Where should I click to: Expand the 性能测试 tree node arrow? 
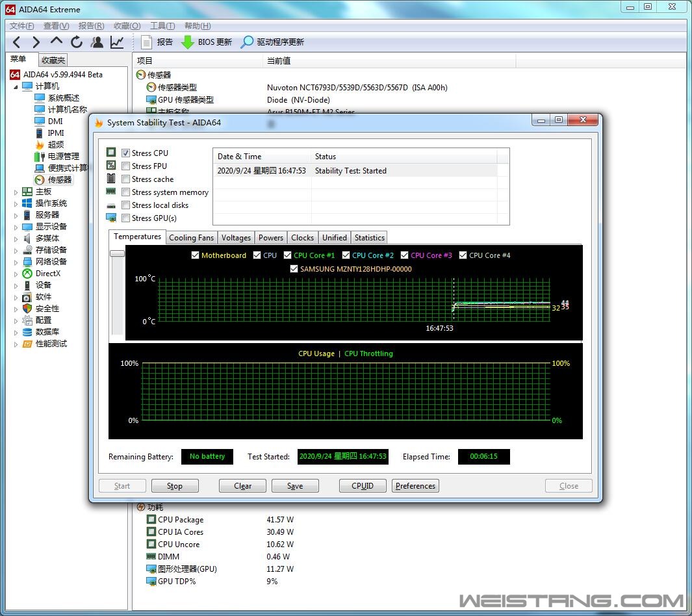coord(16,344)
